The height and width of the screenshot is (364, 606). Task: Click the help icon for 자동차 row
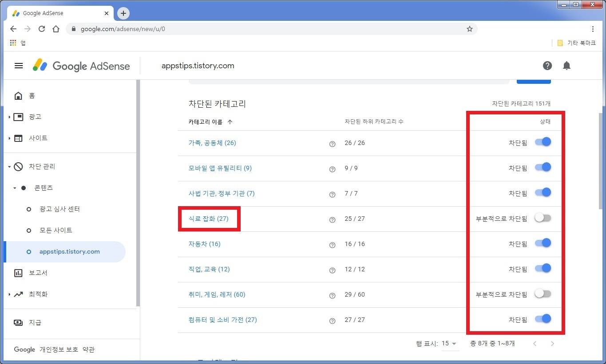(332, 245)
